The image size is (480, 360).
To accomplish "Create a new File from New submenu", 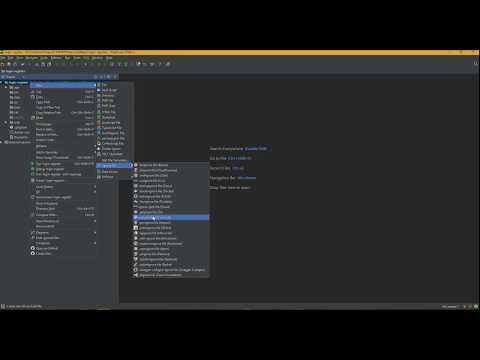I will tap(115, 85).
